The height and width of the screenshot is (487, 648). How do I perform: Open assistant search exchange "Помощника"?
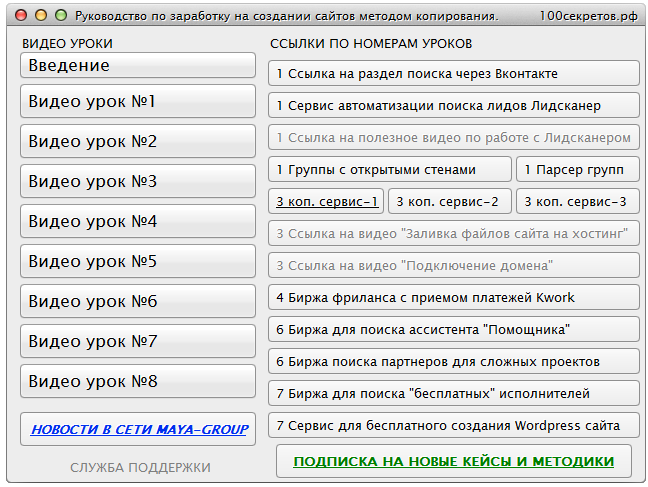click(x=453, y=330)
